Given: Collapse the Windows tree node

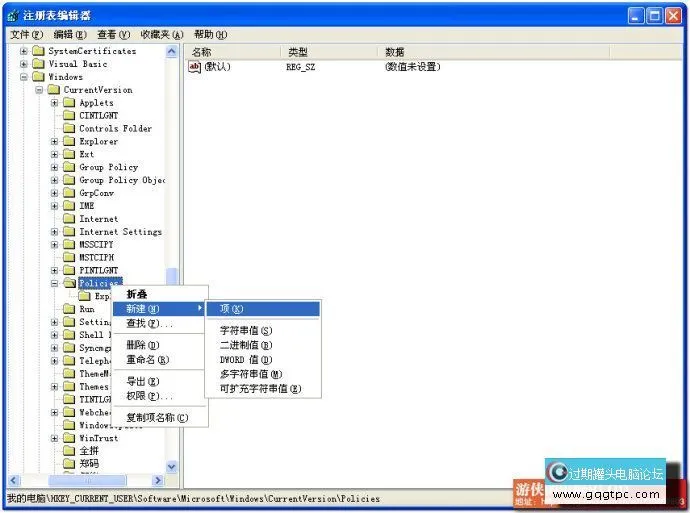Looking at the screenshot, I should pos(24,77).
